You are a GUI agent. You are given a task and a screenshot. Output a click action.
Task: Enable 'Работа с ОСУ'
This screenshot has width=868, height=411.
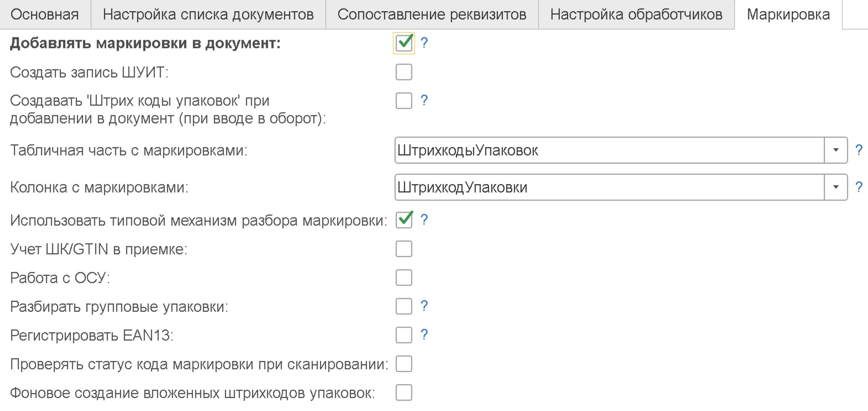coord(404,277)
